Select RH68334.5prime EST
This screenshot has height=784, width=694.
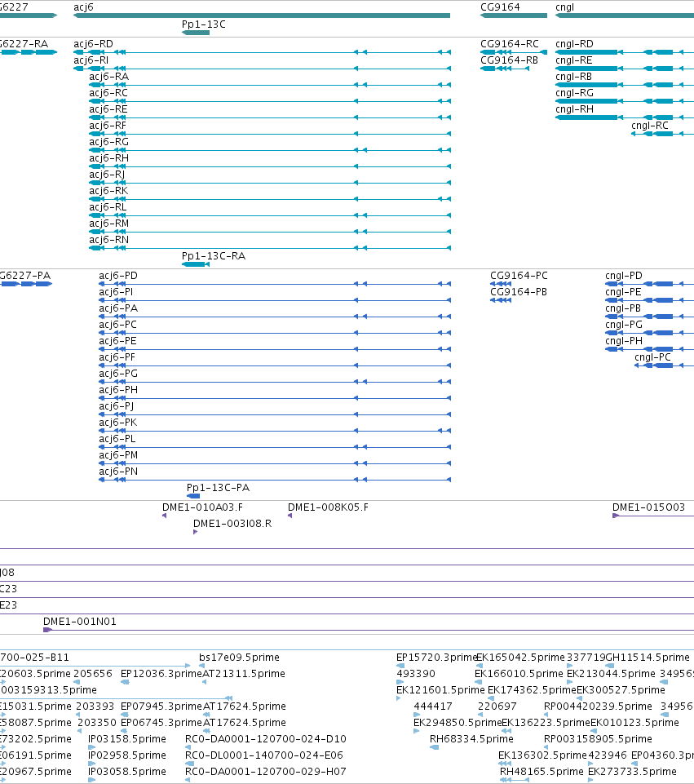tap(434, 747)
